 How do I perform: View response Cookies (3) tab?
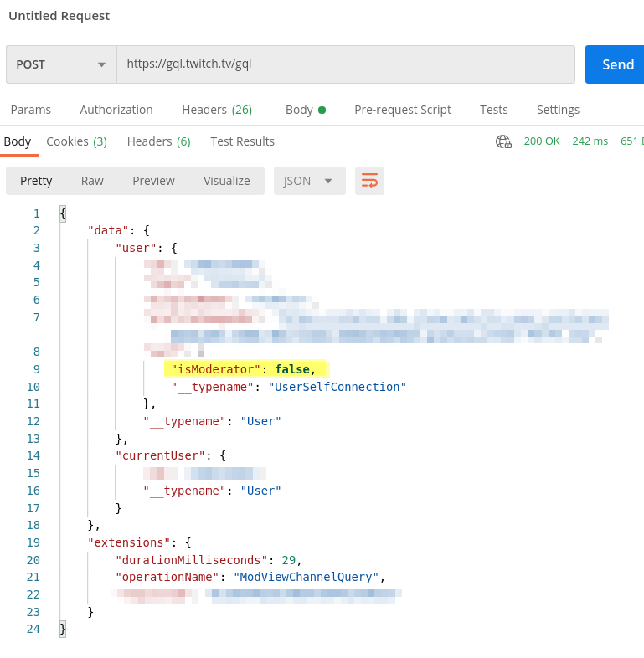click(76, 141)
